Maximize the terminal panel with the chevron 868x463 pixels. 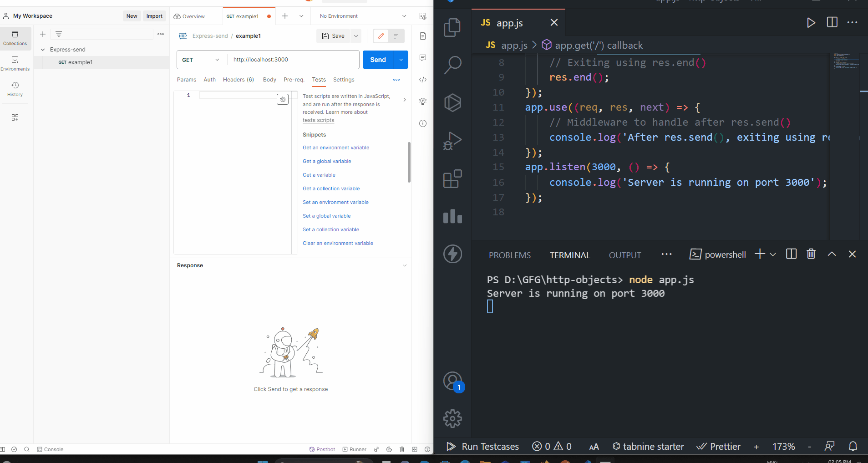[832, 254]
